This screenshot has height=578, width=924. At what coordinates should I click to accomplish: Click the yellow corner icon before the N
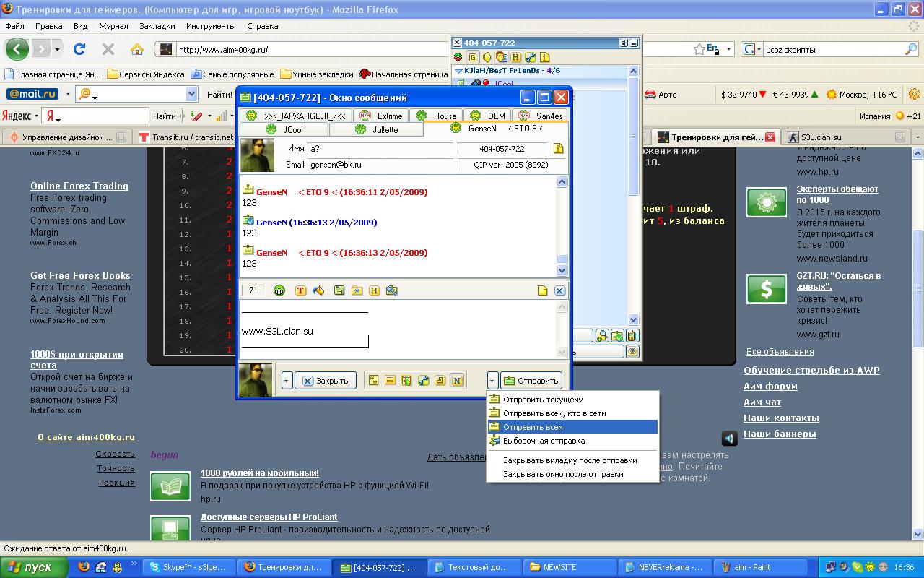coord(440,380)
